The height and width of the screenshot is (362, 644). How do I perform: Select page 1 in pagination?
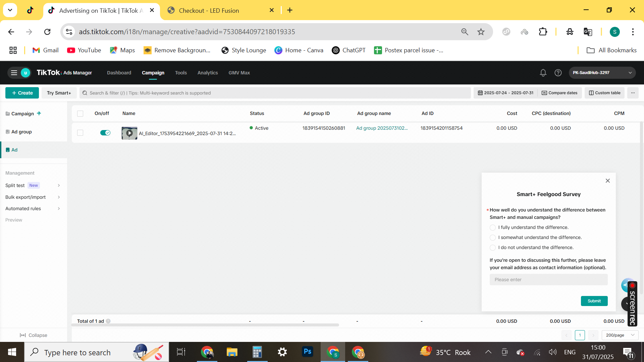coord(580,335)
